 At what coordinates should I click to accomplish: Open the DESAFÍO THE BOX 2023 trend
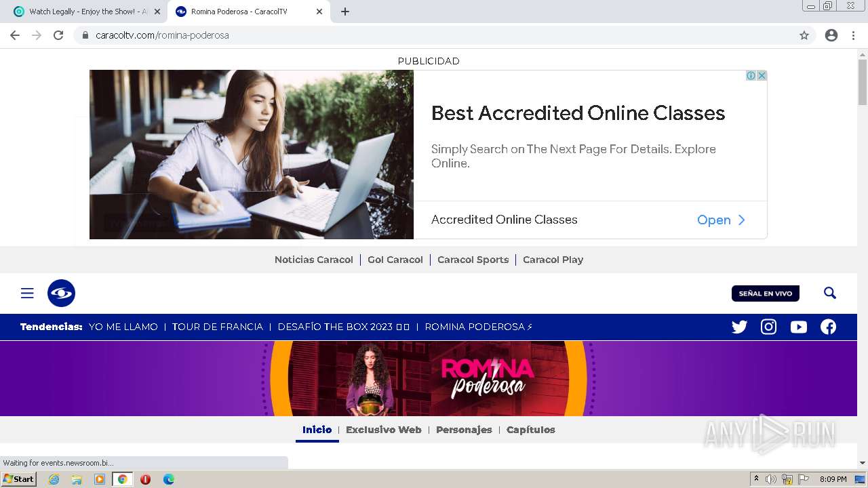pos(344,327)
